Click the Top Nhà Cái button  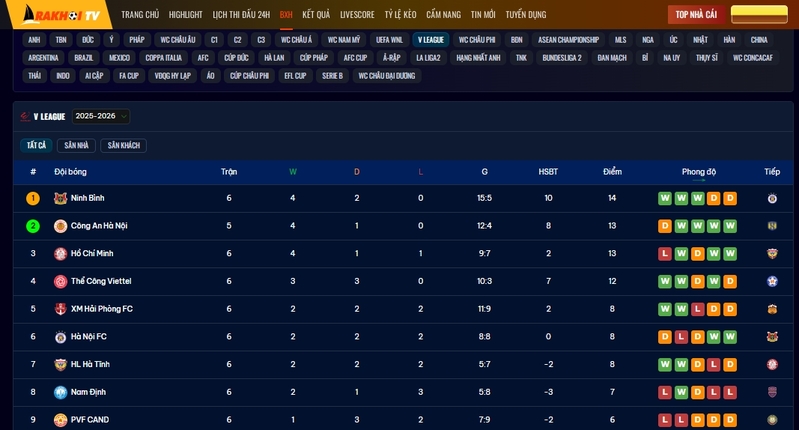pos(696,14)
